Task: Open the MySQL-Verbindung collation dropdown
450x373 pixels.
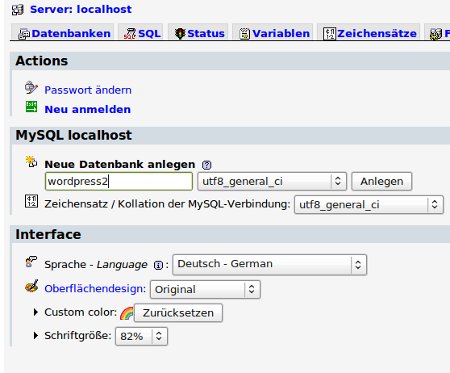Action: [x=369, y=204]
